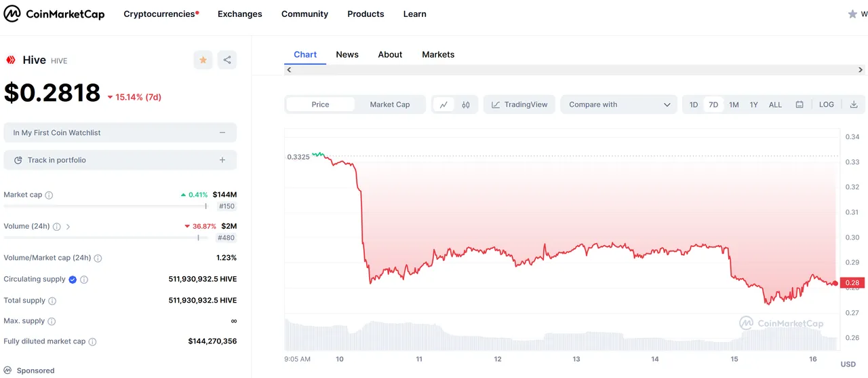Select 7D time range
The image size is (868, 378).
(713, 105)
